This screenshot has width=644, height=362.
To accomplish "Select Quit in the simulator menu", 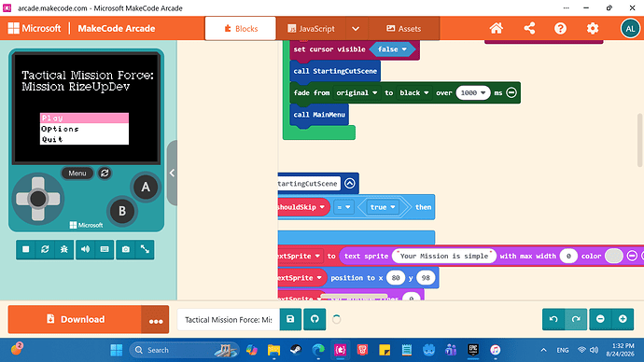I will click(84, 139).
